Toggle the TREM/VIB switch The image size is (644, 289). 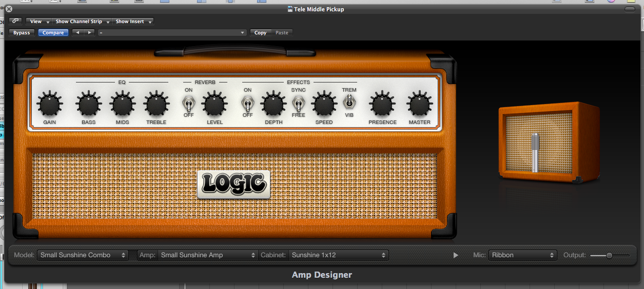point(349,102)
